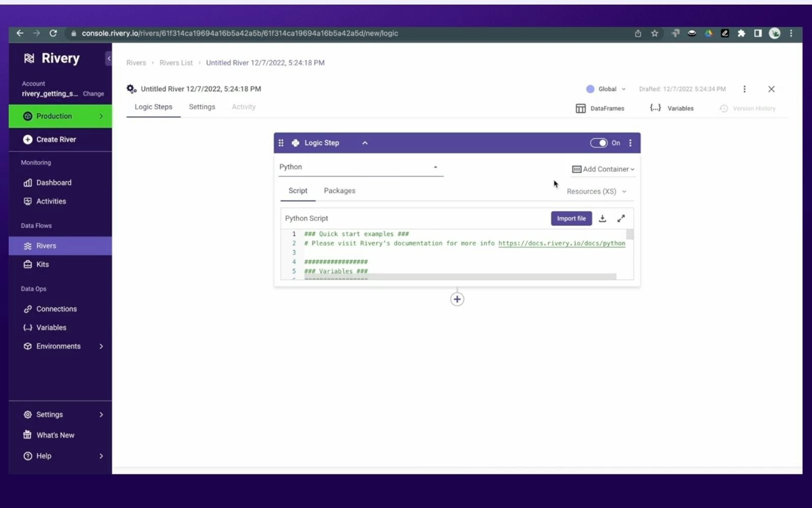Open the Add Container dropdown
This screenshot has height=508, width=812.
(603, 169)
